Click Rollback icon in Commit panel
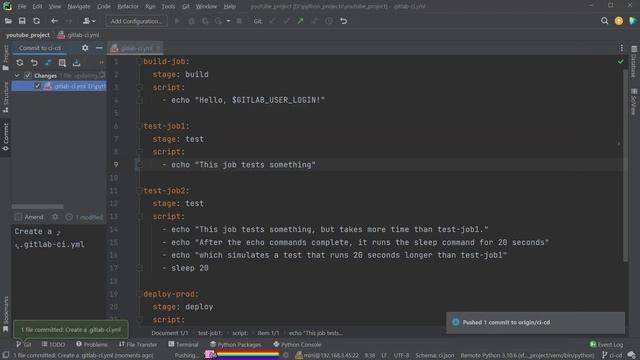 coord(34,63)
